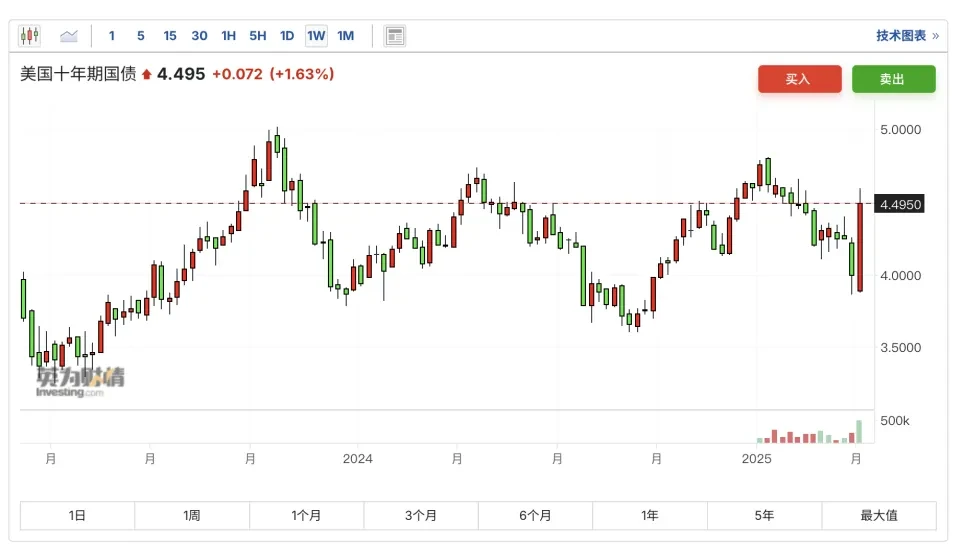Expand the 技术图表 link arrow
The width and height of the screenshot is (964, 558).
[936, 36]
